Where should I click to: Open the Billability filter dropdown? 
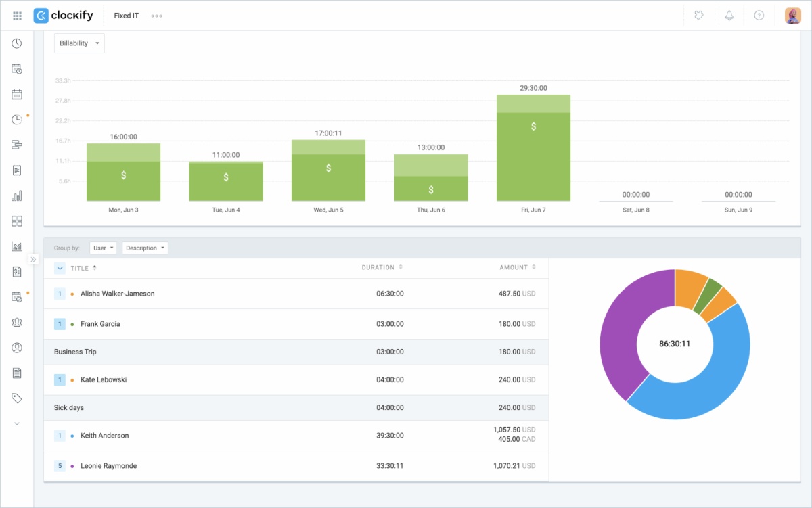click(78, 43)
